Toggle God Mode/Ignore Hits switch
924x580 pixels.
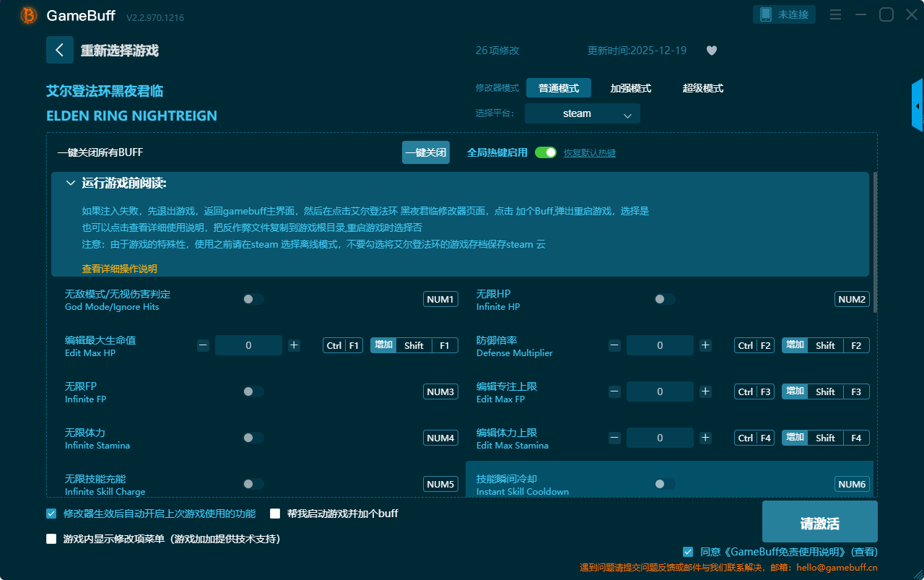[253, 299]
